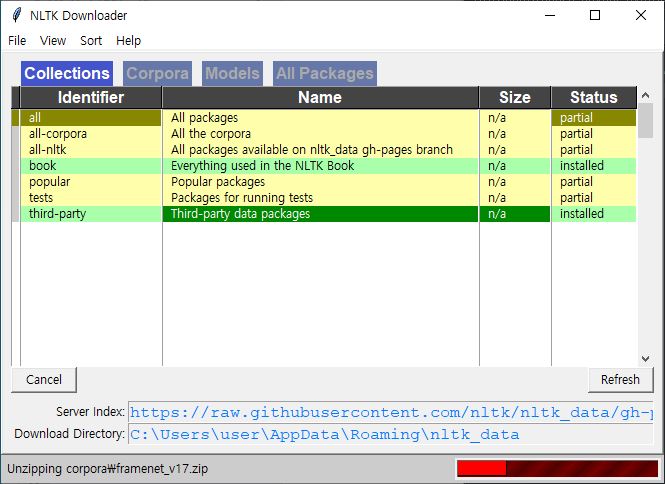Switch to the Corpora tab

pyautogui.click(x=157, y=73)
